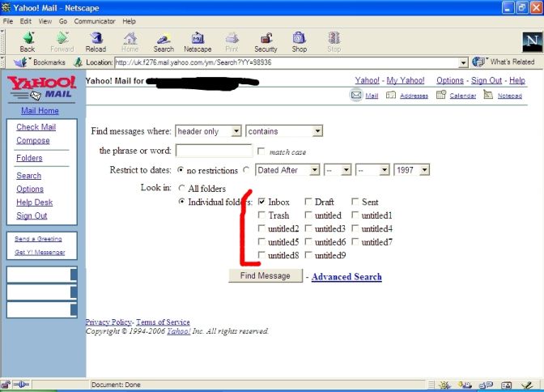544x392 pixels.
Task: Expand the Location URL history dropdown
Action: [x=463, y=63]
